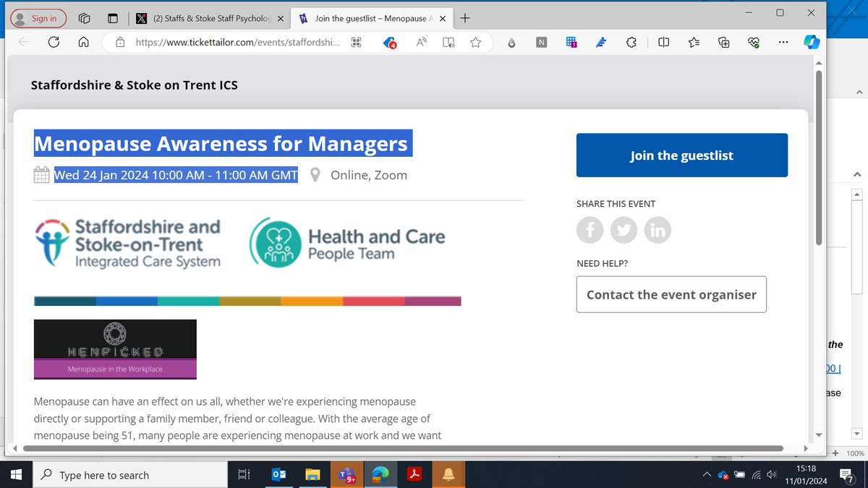Open the Windows Start menu
Image resolution: width=868 pixels, height=488 pixels.
pos(17,475)
